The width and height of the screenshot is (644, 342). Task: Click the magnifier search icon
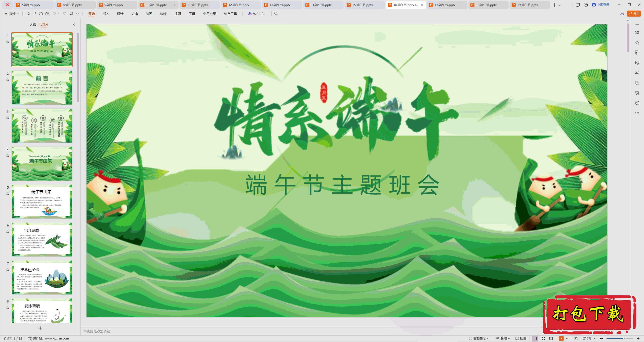click(x=276, y=14)
